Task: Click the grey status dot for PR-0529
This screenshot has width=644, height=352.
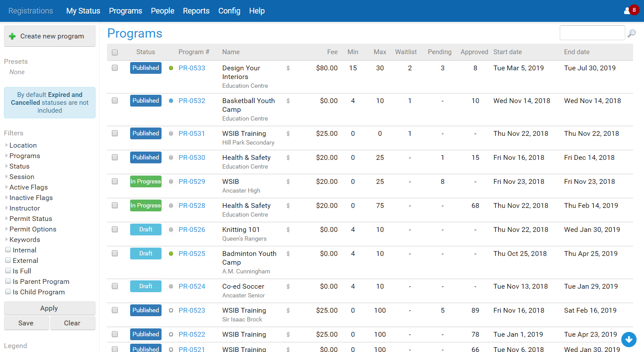Action: pyautogui.click(x=171, y=182)
